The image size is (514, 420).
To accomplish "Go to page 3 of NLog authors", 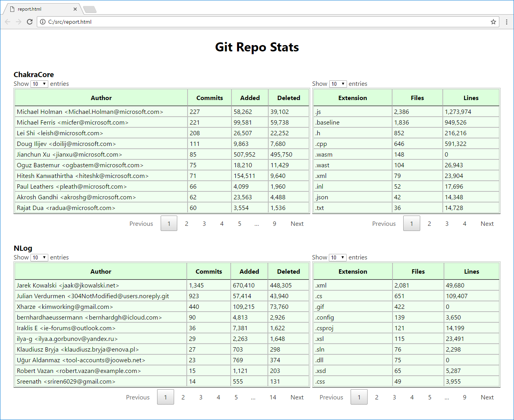I will tap(201, 397).
